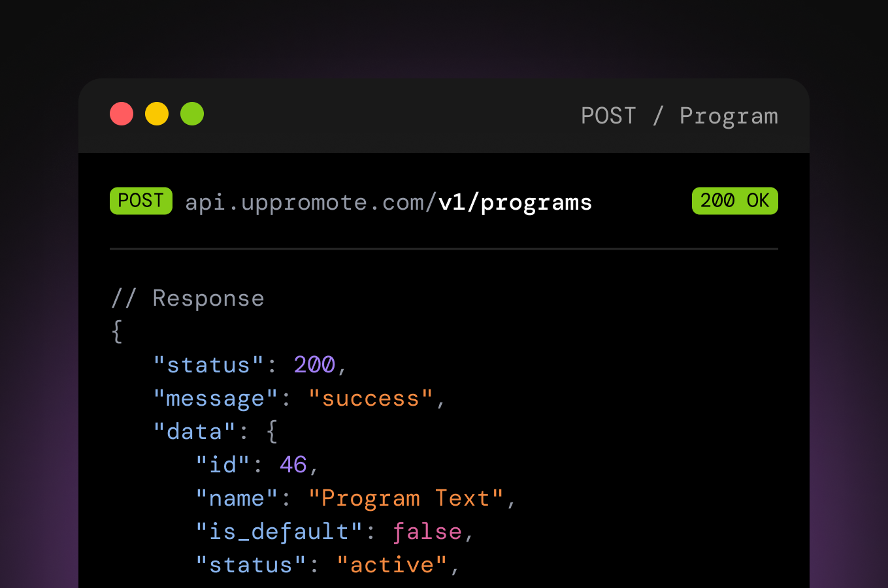Click 'api.uppromote.com/' in the URL
Image resolution: width=888 pixels, height=588 pixels.
[x=311, y=203]
